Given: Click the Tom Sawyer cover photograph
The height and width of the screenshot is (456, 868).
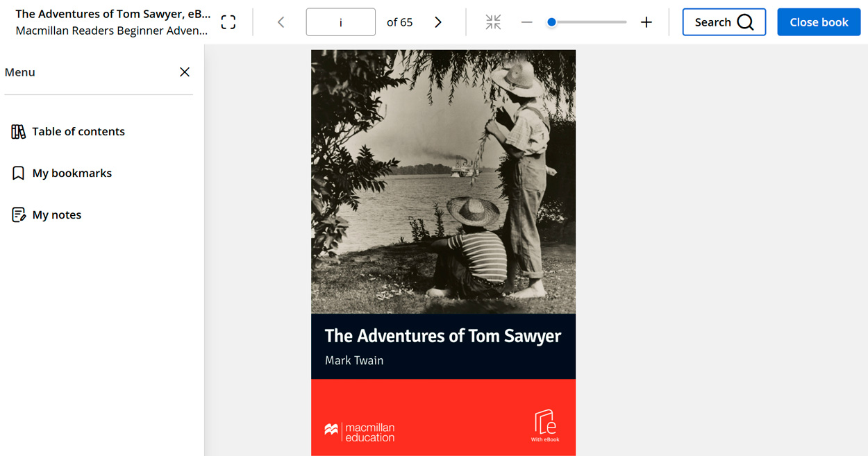Looking at the screenshot, I should (443, 180).
